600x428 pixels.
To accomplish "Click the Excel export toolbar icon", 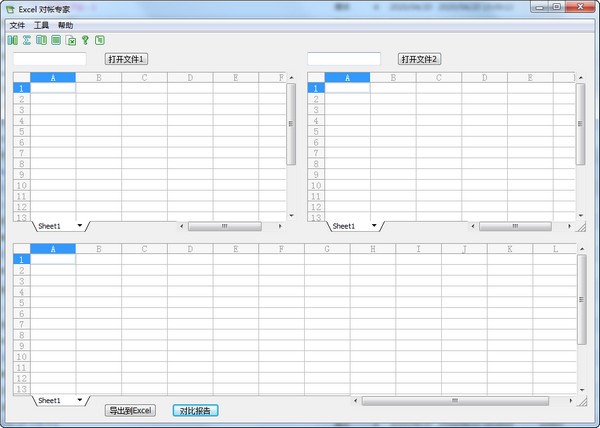I will [71, 40].
